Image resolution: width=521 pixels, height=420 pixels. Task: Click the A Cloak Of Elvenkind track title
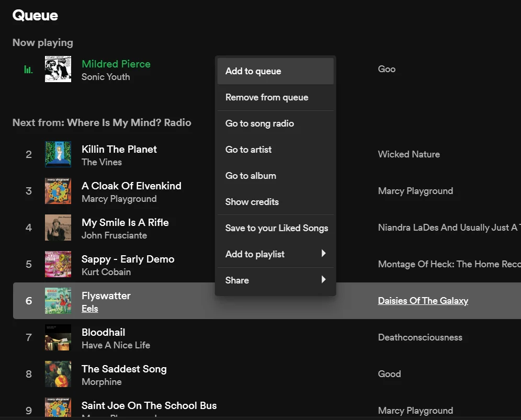pos(132,186)
